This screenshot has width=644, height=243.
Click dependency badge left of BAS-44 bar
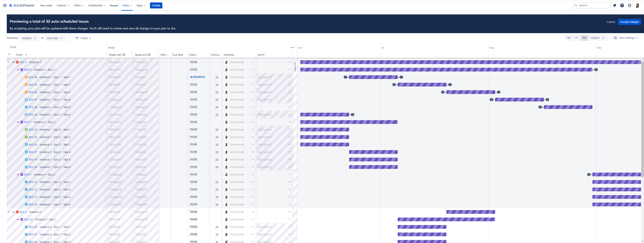coord(345,77)
